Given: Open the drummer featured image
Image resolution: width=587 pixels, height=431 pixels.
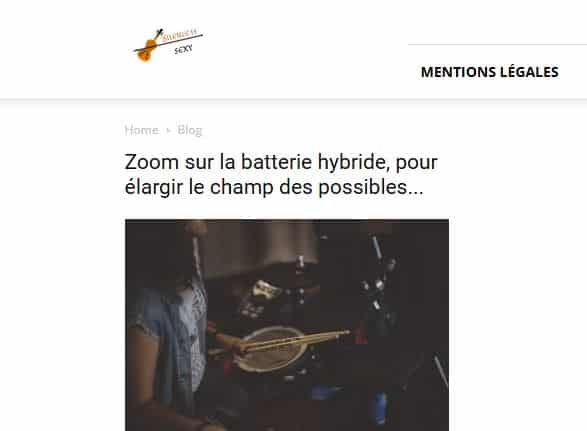Looking at the screenshot, I should point(287,325).
